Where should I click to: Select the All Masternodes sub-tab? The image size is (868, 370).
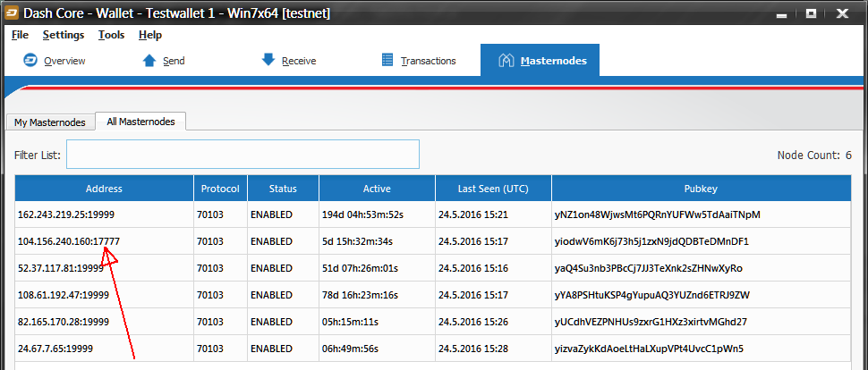pyautogui.click(x=140, y=122)
